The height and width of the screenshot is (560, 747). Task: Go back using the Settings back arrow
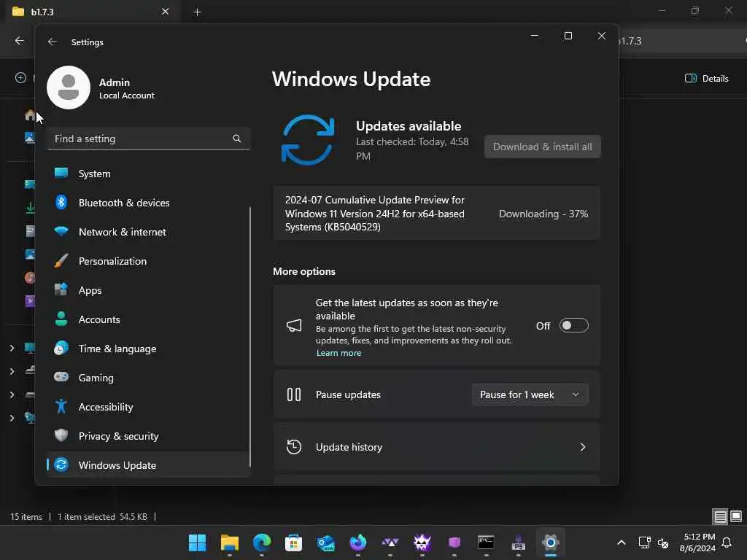[x=53, y=42]
